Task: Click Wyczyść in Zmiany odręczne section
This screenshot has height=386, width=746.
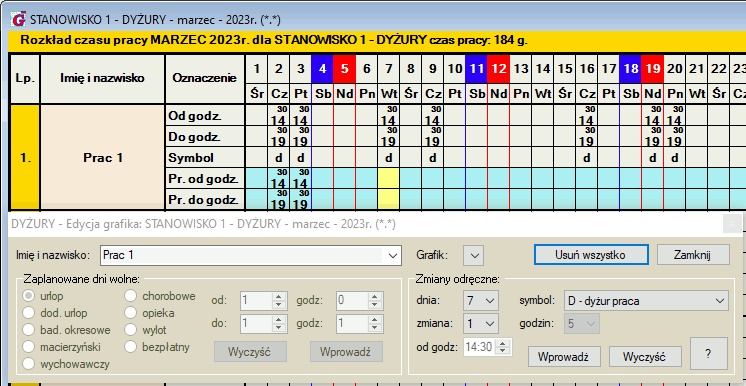Action: click(645, 356)
